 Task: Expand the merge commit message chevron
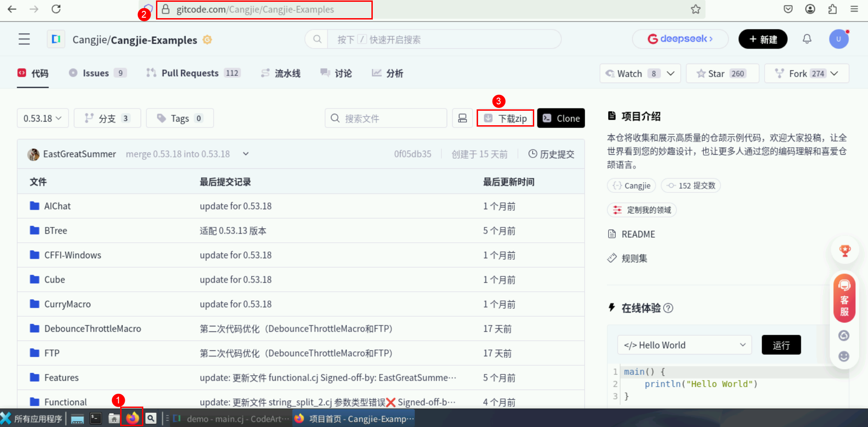[x=245, y=154]
